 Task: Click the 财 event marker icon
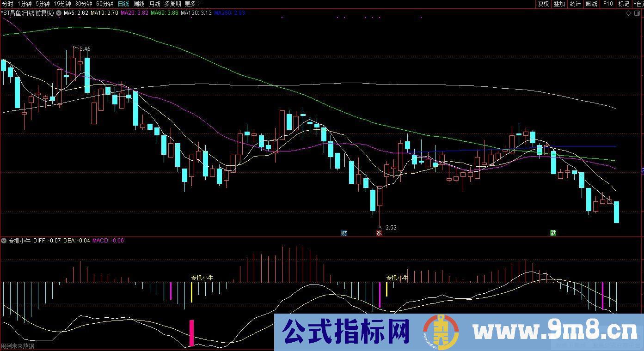[x=344, y=233]
